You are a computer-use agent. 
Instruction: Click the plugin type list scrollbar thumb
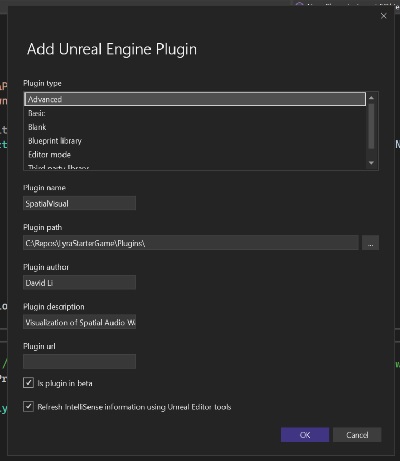coord(371,126)
